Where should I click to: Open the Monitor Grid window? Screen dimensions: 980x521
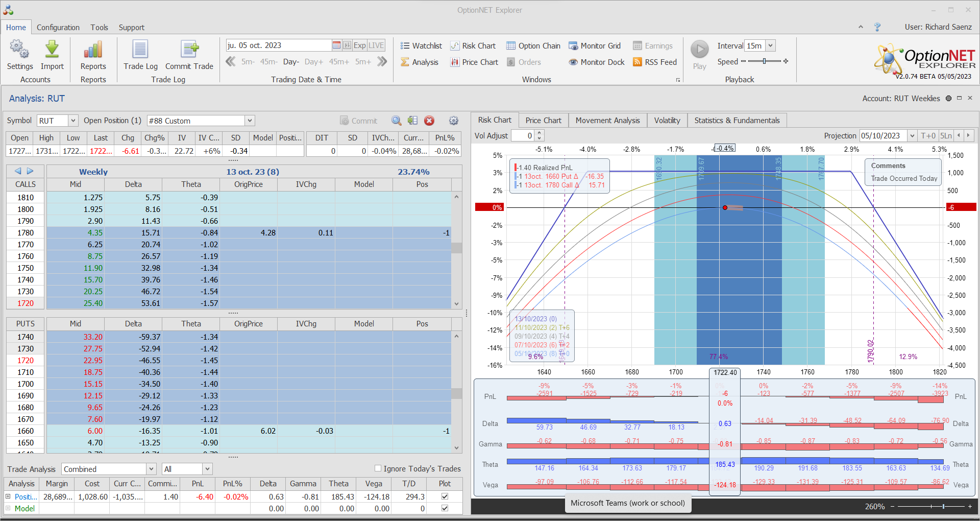(595, 46)
